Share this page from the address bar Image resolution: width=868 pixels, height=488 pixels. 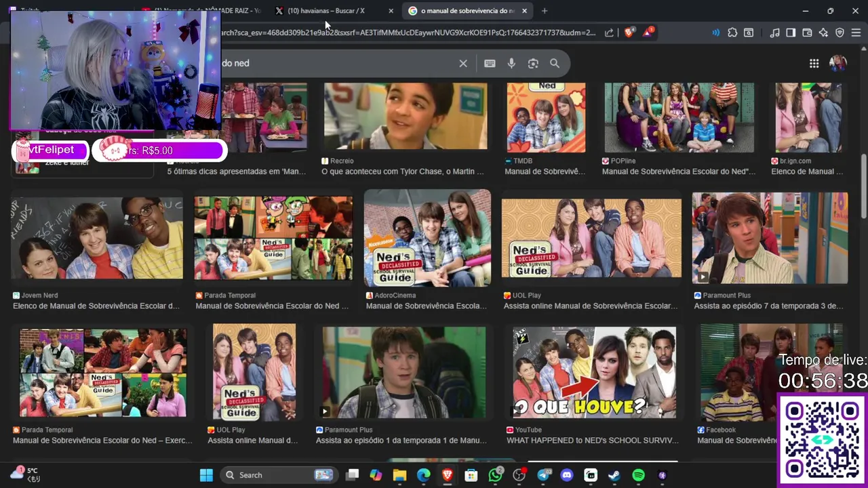tap(609, 33)
